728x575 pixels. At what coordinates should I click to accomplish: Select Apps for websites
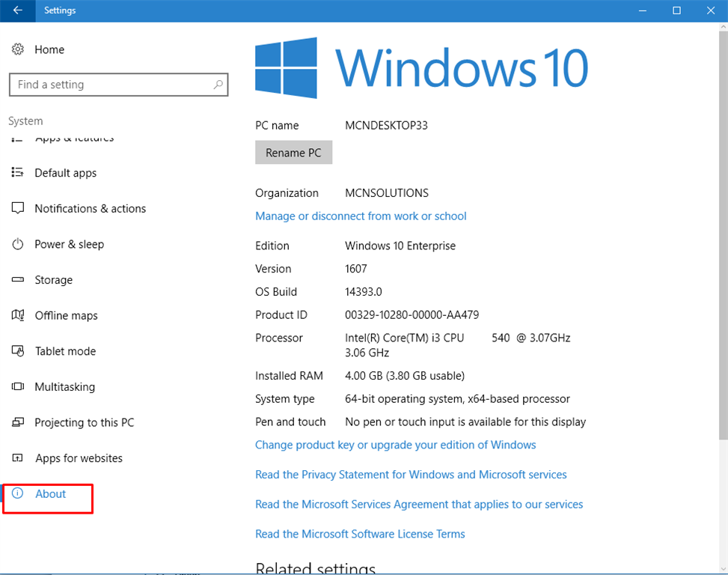(x=79, y=458)
